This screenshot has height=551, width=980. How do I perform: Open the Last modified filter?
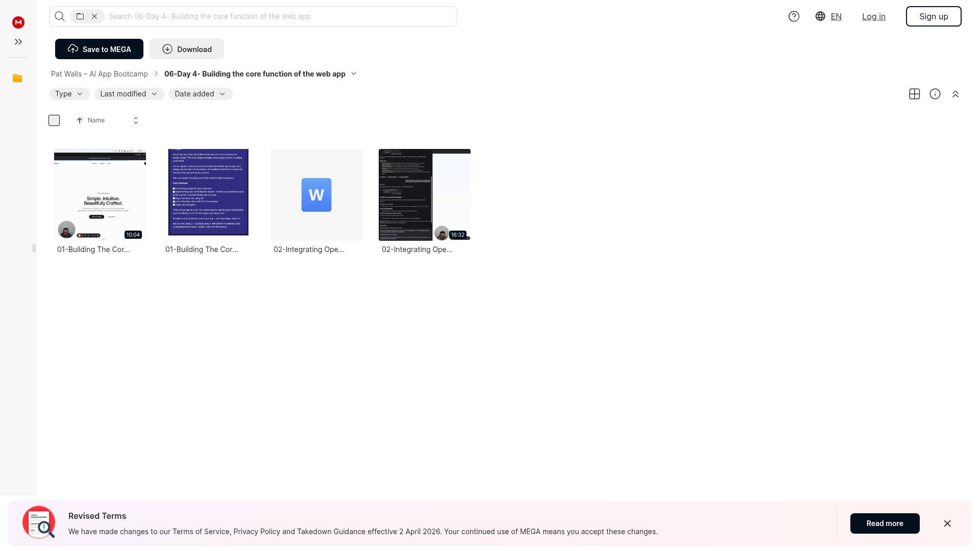click(129, 94)
